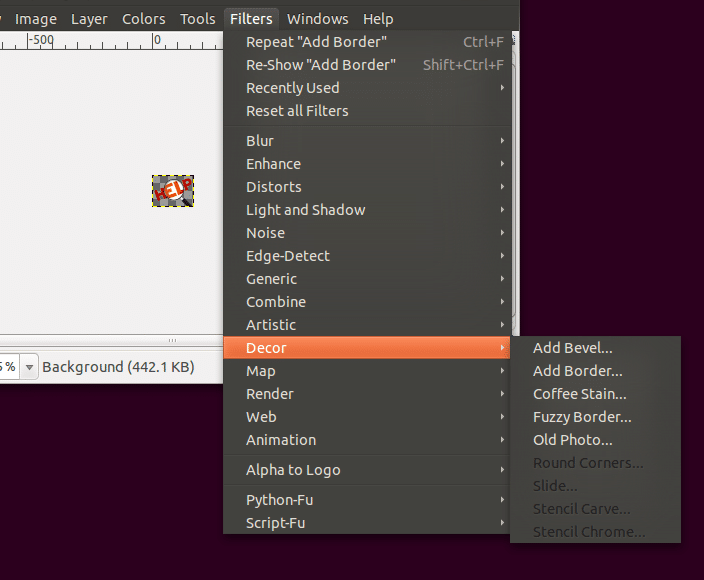Open the Windows menu
Image resolution: width=704 pixels, height=580 pixels.
317,19
